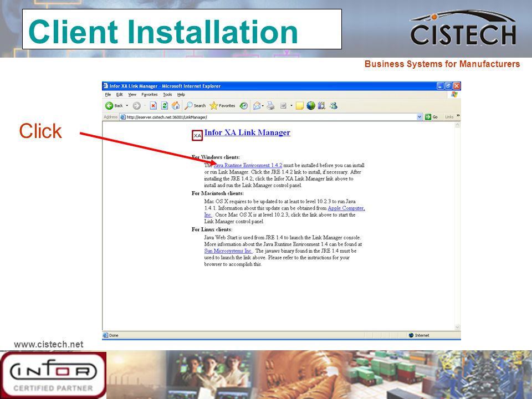Minimize the Internet Explorer window

(x=441, y=86)
